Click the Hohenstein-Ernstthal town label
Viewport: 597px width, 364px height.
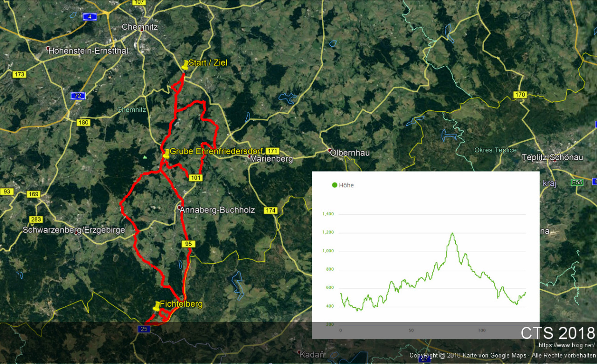pos(88,50)
